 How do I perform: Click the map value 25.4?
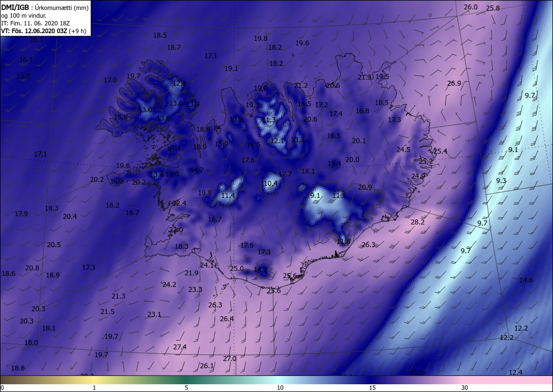[440, 151]
